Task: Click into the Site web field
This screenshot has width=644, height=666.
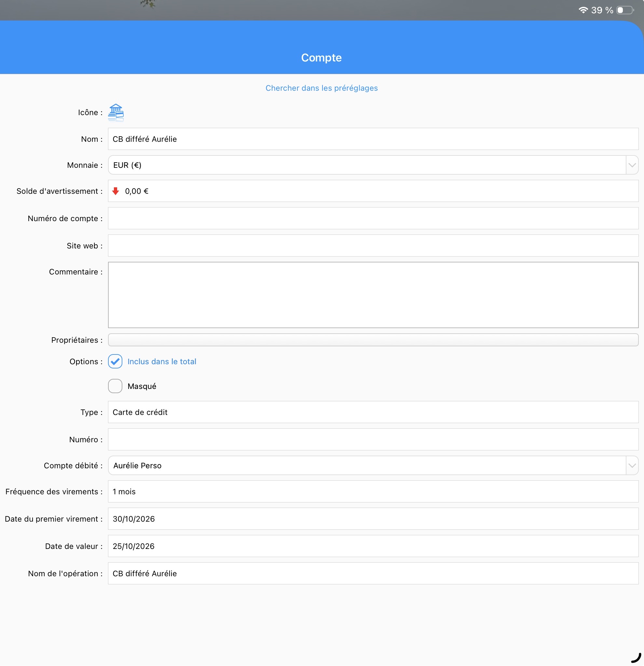Action: tap(373, 246)
